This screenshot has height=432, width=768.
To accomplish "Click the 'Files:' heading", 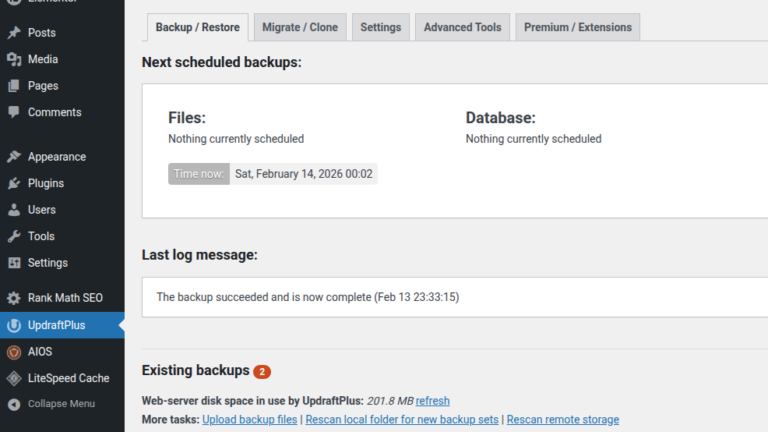I will [187, 118].
